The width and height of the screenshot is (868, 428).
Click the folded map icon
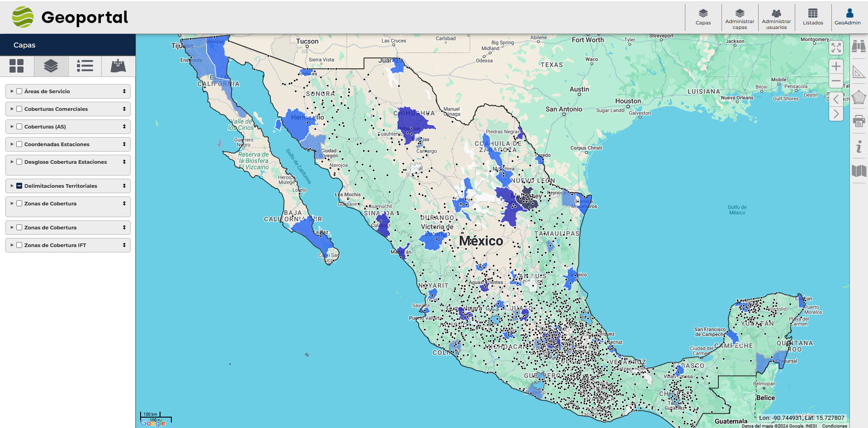point(859,171)
